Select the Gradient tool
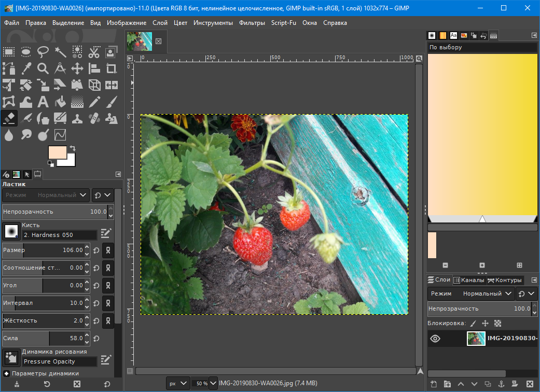Screen dimensions: 540x392 [77, 102]
